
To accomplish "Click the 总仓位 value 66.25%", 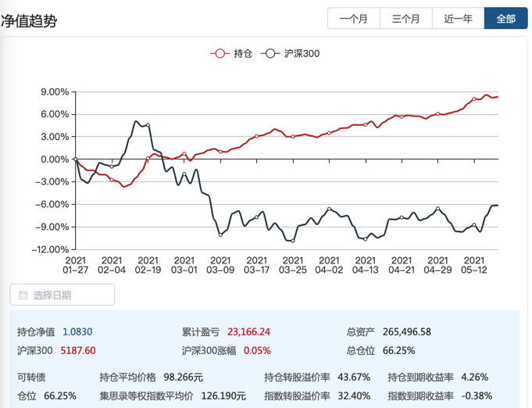I will 398,350.
